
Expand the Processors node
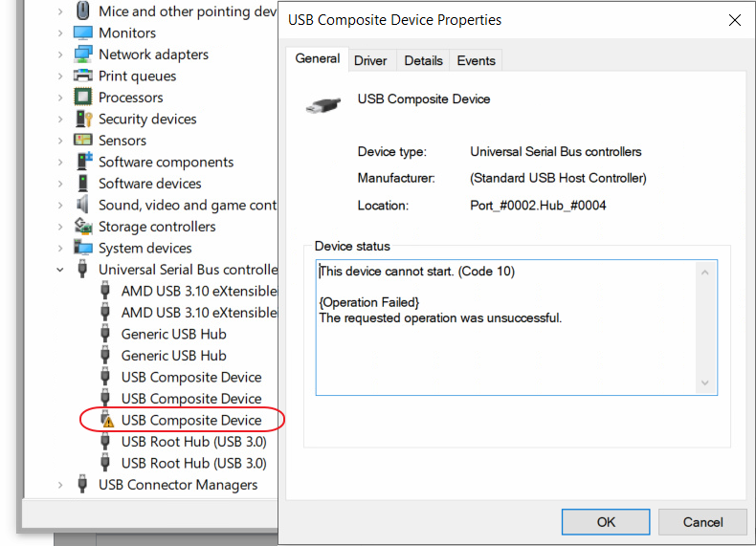pyautogui.click(x=59, y=98)
